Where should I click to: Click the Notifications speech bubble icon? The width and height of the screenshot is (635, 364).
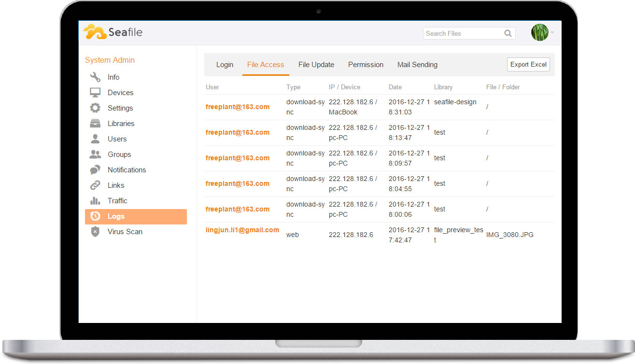[95, 170]
